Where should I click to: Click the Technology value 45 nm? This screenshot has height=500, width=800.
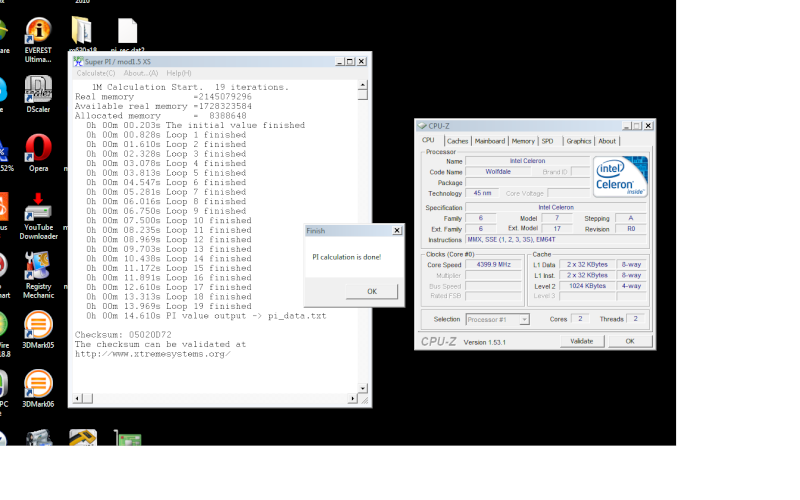coord(482,193)
